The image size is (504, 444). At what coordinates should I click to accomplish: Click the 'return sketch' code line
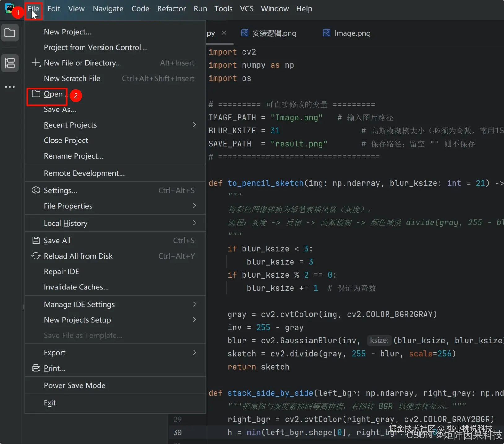pyautogui.click(x=258, y=367)
